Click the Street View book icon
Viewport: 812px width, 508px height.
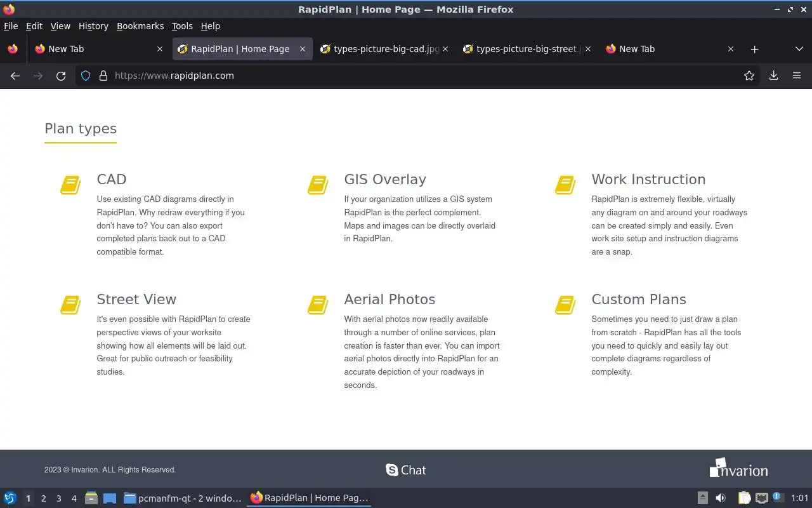tap(70, 305)
